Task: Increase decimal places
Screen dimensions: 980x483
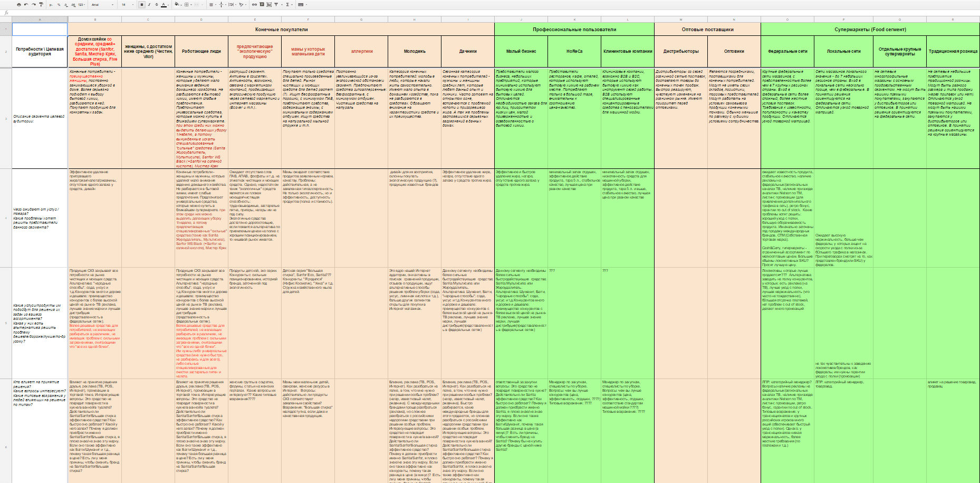Action: [73, 5]
